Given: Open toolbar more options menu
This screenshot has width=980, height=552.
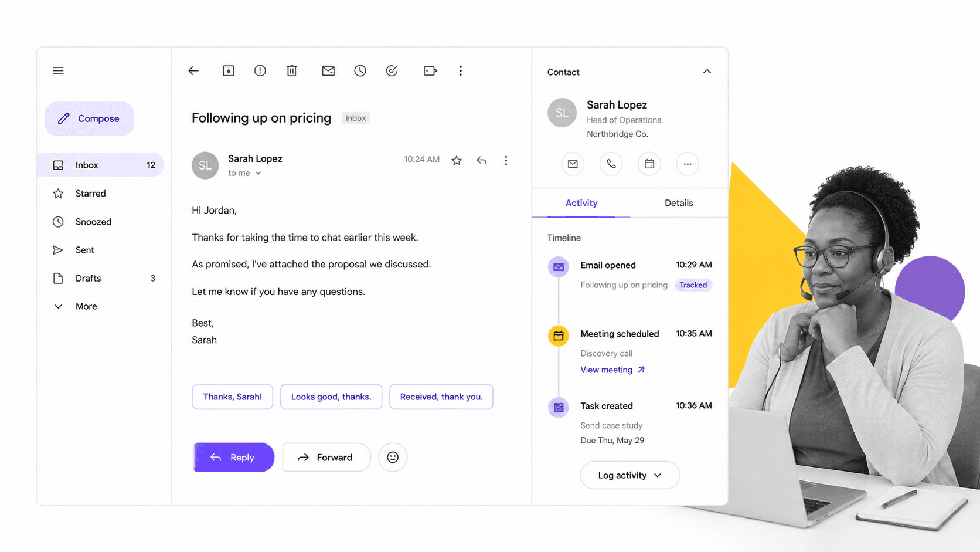Looking at the screenshot, I should coord(461,71).
